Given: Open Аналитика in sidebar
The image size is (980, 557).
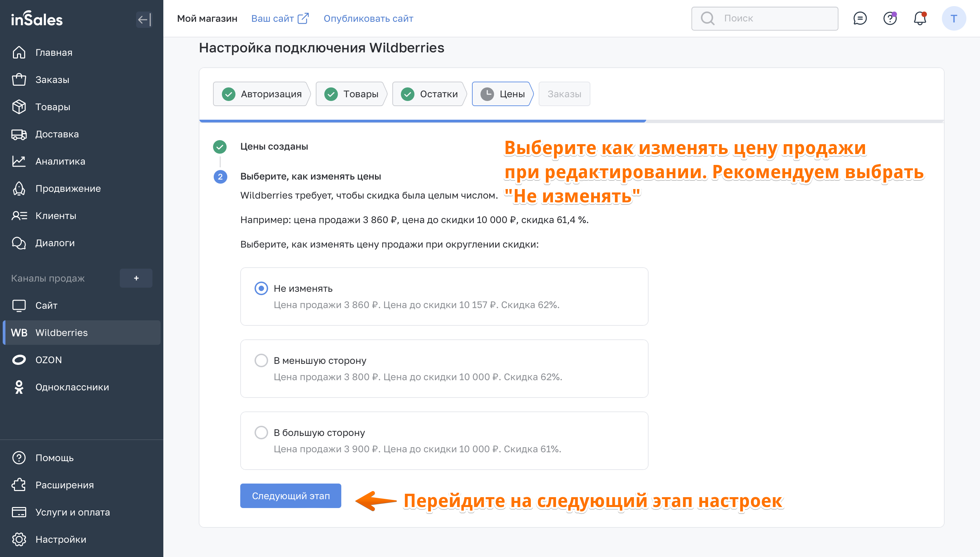Looking at the screenshot, I should [60, 161].
